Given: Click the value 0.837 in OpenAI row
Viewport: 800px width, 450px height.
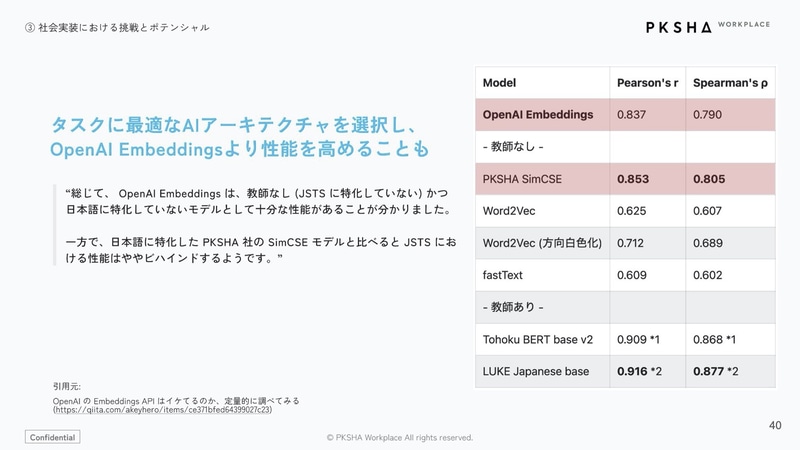Looking at the screenshot, I should point(631,115).
